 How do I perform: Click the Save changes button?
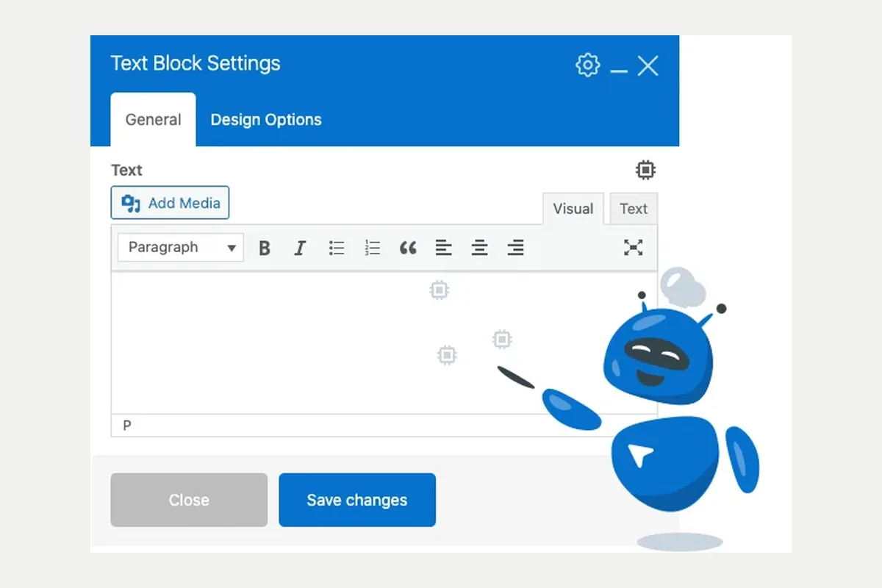(x=357, y=500)
